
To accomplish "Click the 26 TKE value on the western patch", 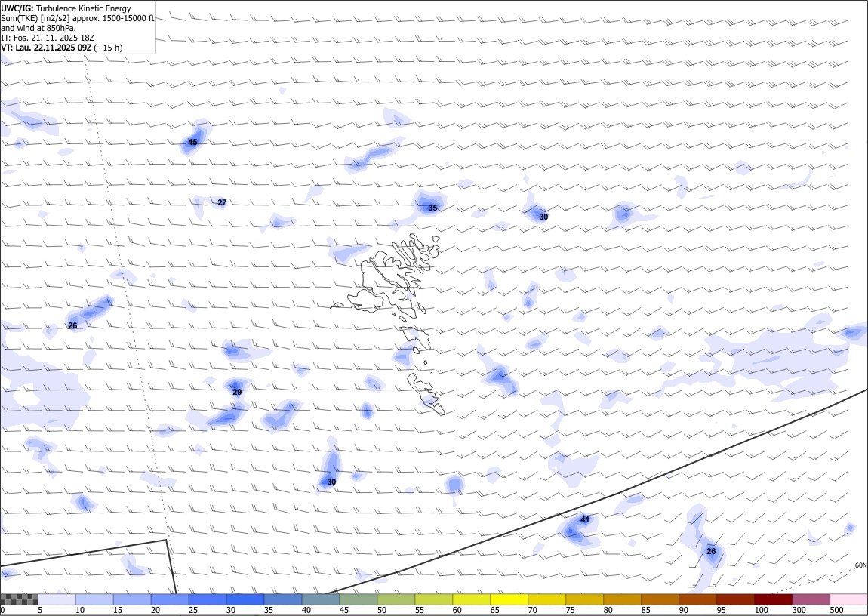I will click(x=72, y=326).
